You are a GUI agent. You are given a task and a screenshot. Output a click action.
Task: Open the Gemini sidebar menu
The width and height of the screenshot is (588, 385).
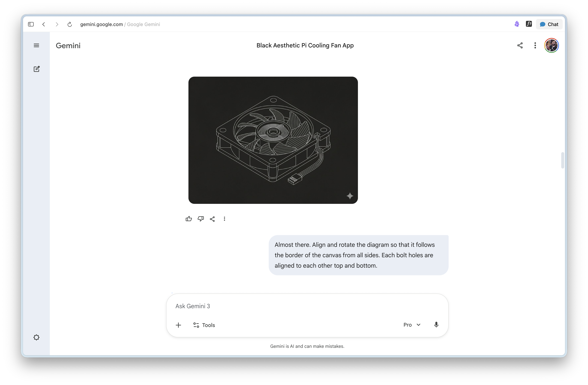[x=36, y=45]
